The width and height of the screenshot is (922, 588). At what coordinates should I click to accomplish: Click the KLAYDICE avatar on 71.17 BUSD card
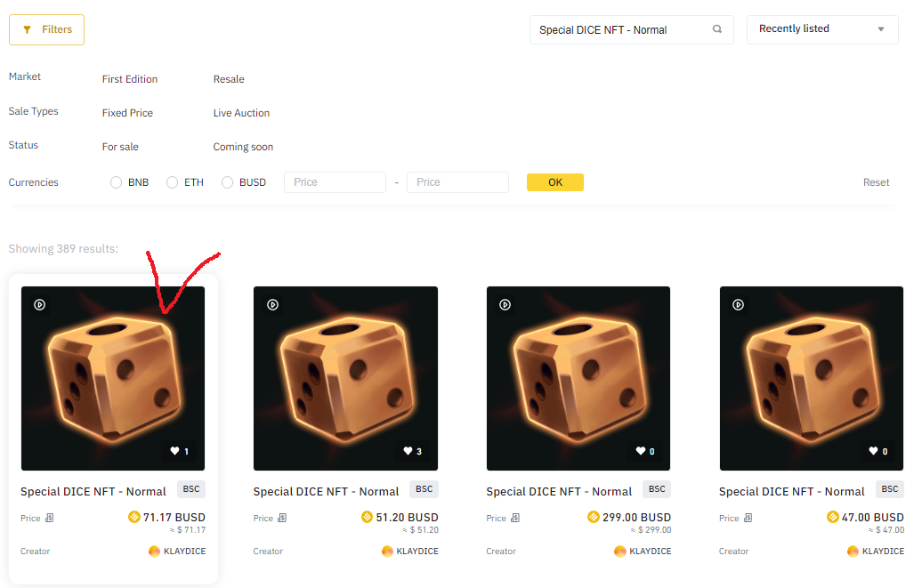[154, 552]
